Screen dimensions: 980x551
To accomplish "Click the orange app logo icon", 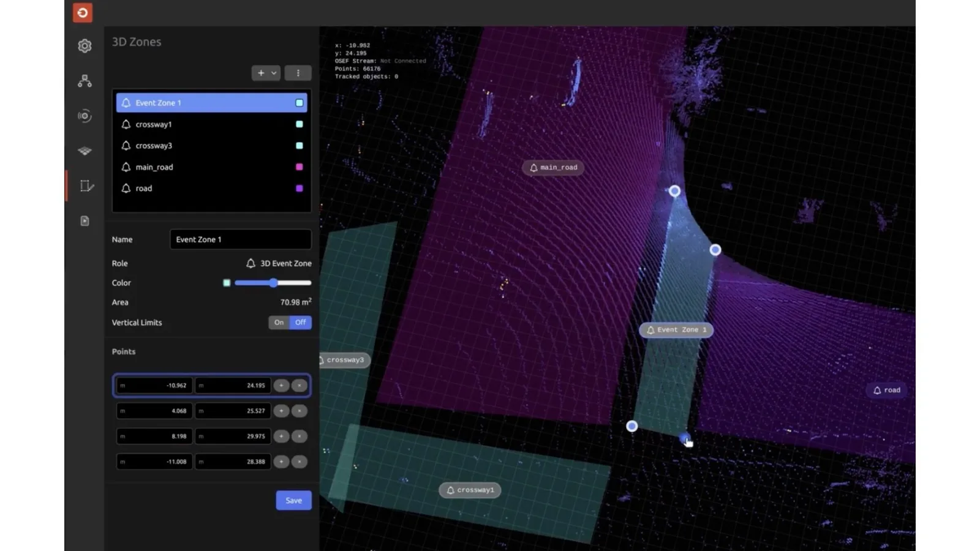I will tap(83, 13).
